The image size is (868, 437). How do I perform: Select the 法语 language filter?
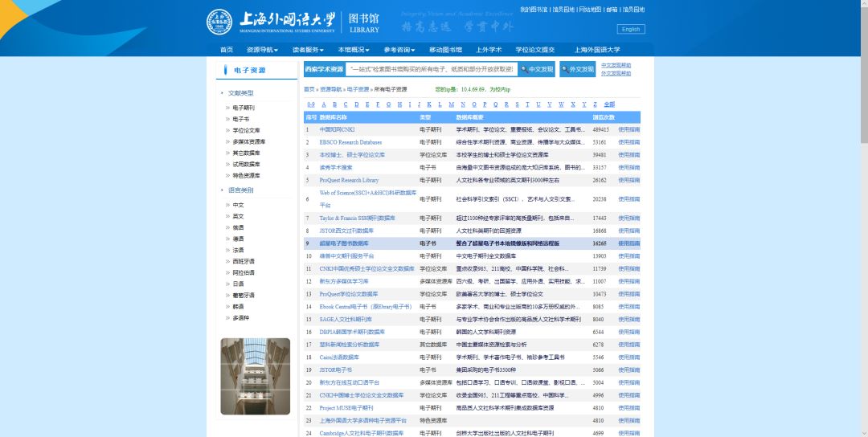pyautogui.click(x=238, y=250)
